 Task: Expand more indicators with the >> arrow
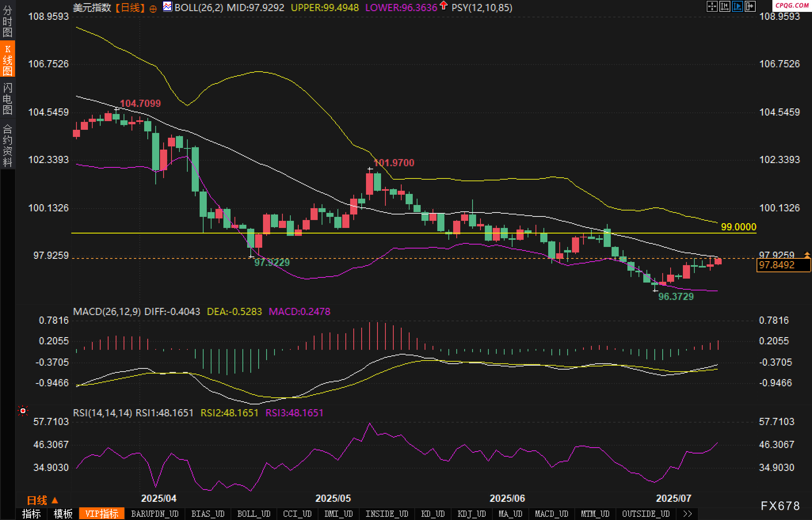tap(688, 514)
